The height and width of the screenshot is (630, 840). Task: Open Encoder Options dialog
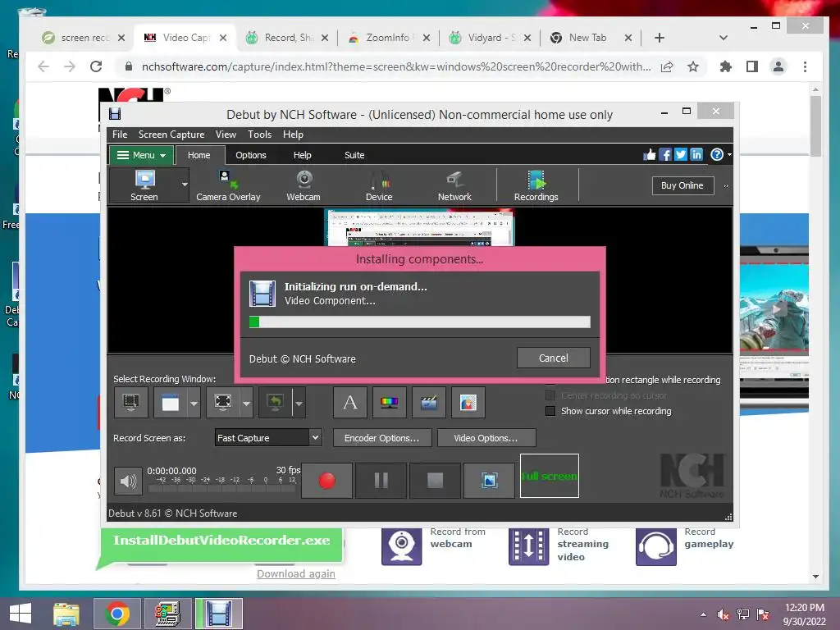(x=382, y=438)
